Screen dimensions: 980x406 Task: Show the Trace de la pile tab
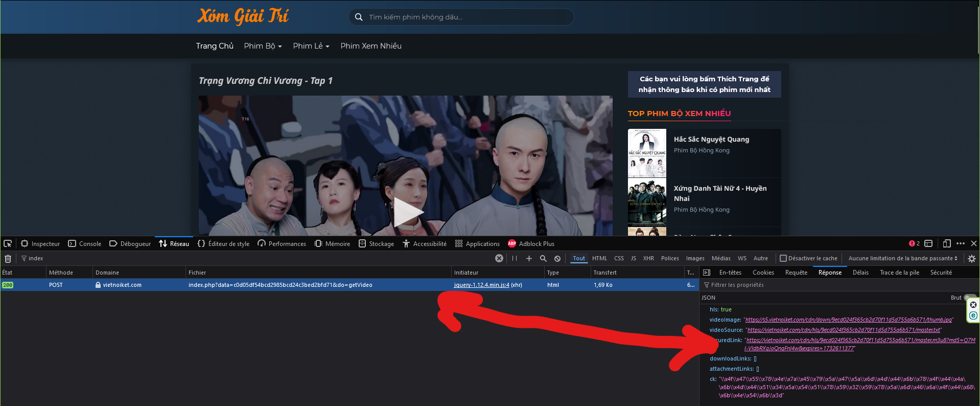[899, 273]
